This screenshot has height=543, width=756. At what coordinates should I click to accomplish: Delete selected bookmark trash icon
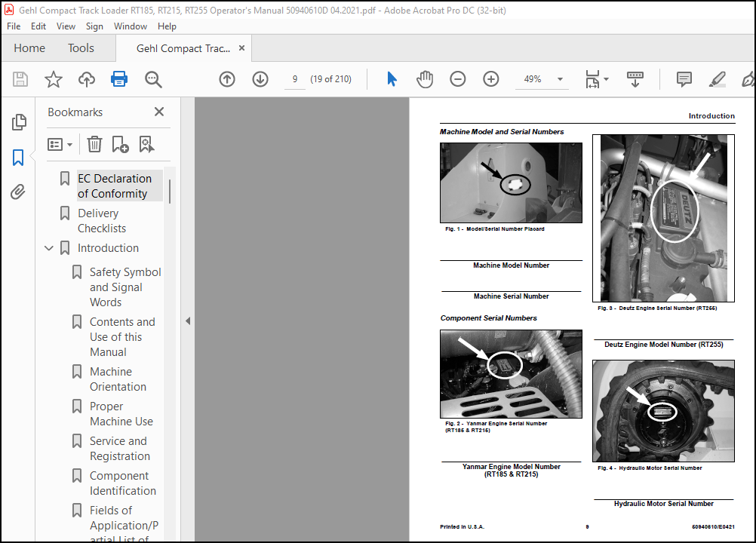(94, 144)
